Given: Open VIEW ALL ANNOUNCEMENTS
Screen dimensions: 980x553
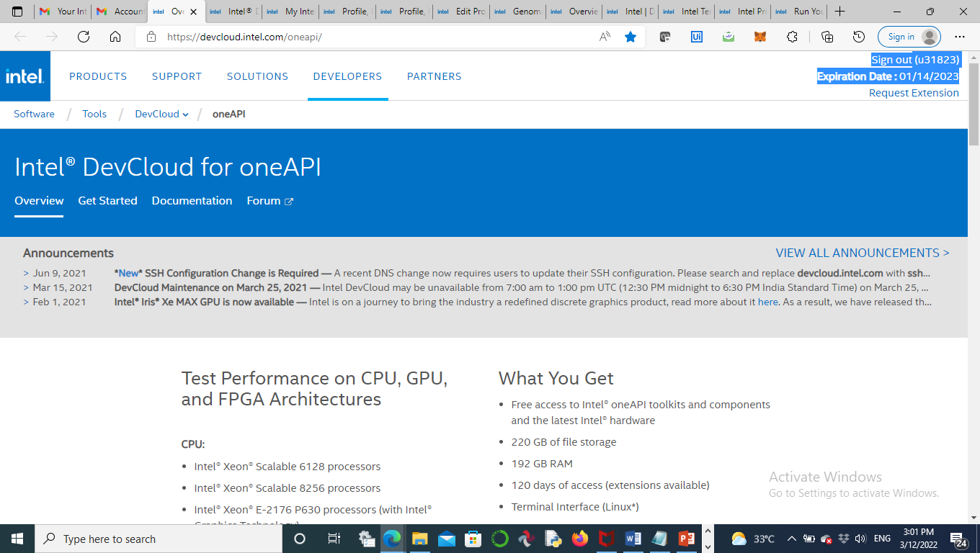Looking at the screenshot, I should pyautogui.click(x=863, y=252).
